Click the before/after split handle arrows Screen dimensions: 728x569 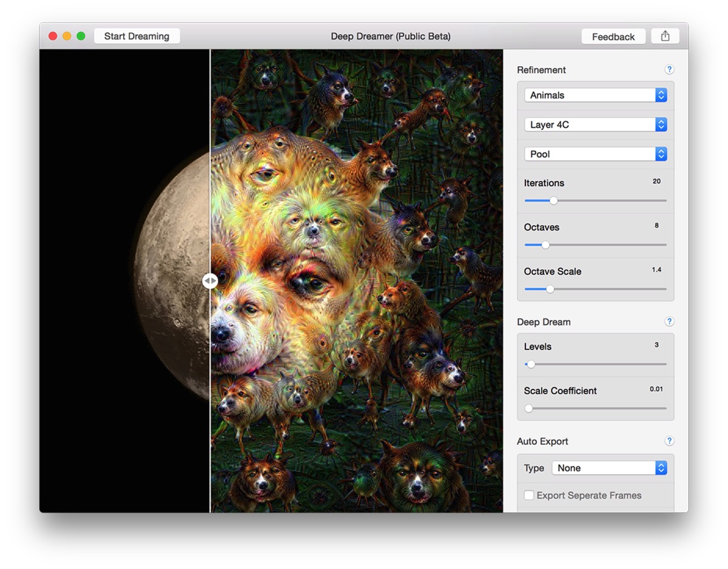click(x=210, y=281)
